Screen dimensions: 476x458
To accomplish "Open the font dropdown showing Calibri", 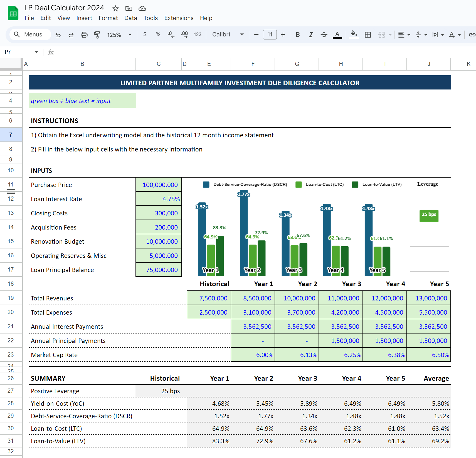I will [x=228, y=34].
